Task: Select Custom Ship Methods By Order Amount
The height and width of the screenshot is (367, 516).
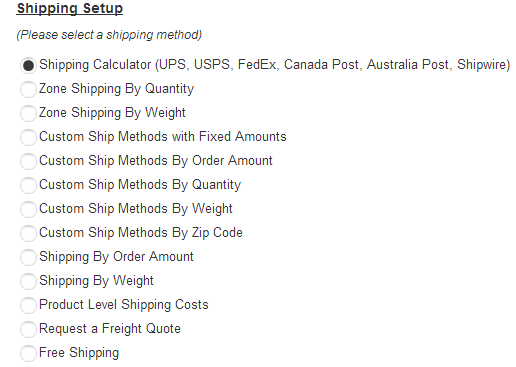Action: pos(28,161)
